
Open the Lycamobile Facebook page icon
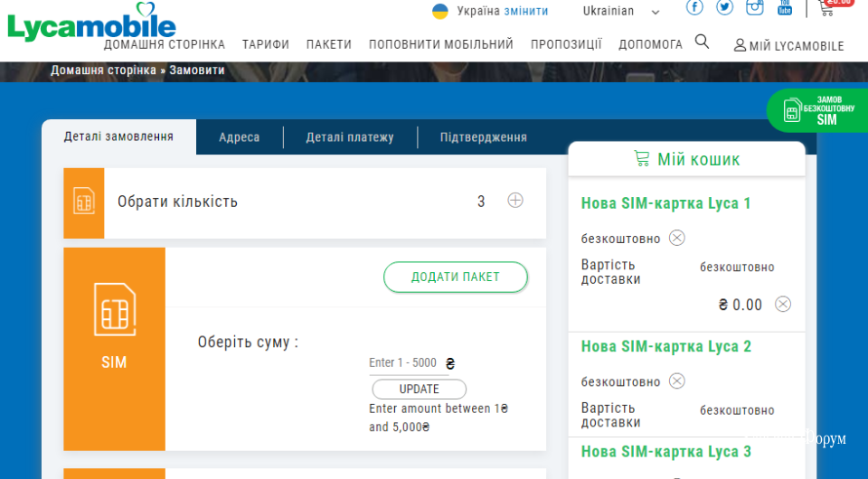point(694,7)
